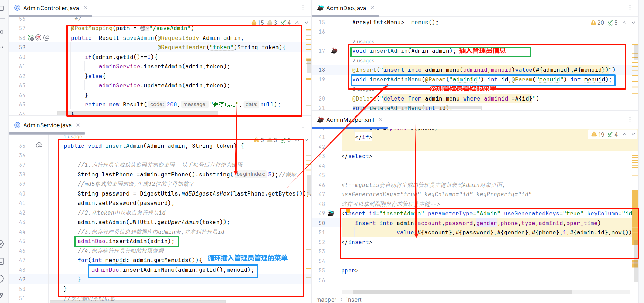Click the 4 typos indicator in AdminController
The width and height of the screenshot is (644, 303).
[286, 23]
